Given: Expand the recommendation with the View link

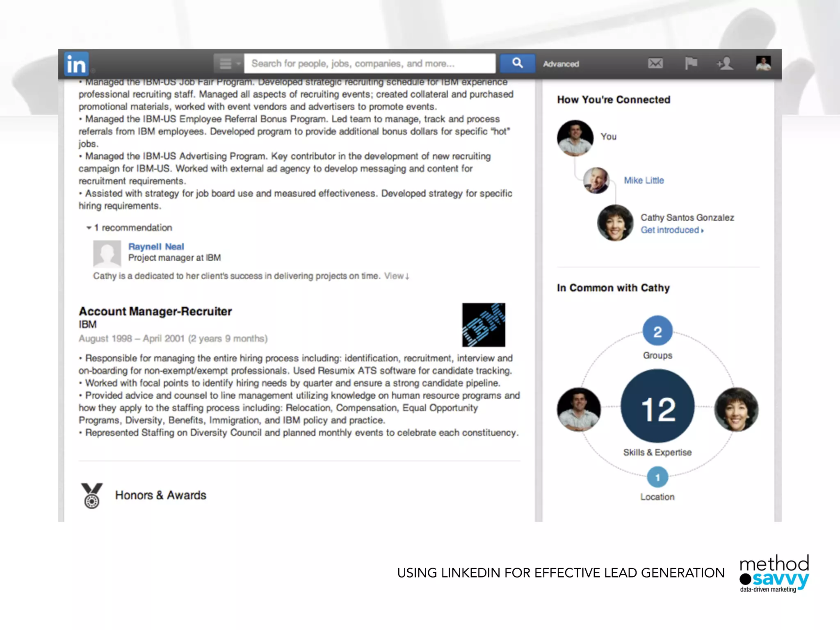Looking at the screenshot, I should 396,276.
